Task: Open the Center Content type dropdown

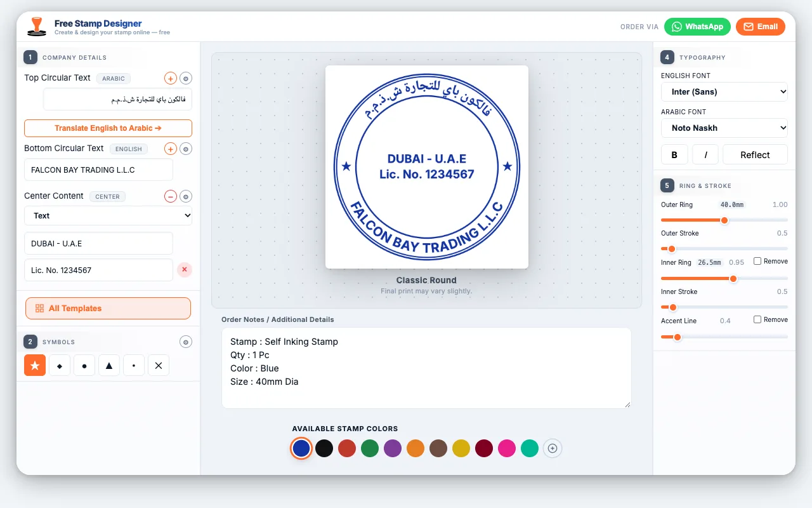Action: pos(108,215)
